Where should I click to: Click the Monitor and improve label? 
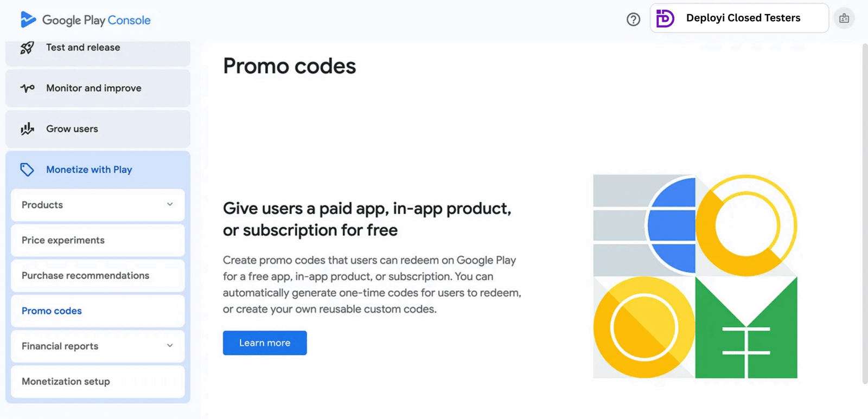(94, 88)
